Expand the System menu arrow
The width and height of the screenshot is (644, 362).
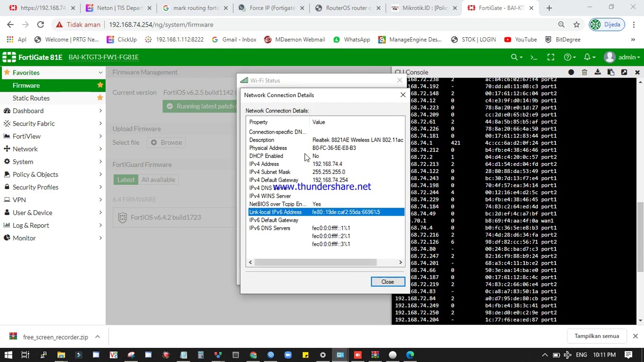pyautogui.click(x=100, y=161)
